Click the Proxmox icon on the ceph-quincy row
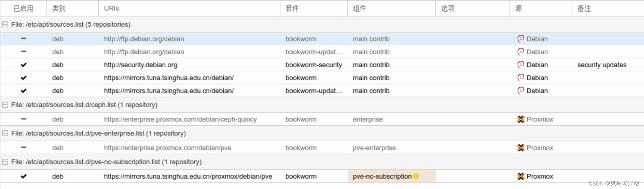Viewport: 644px width, 189px height. click(521, 119)
